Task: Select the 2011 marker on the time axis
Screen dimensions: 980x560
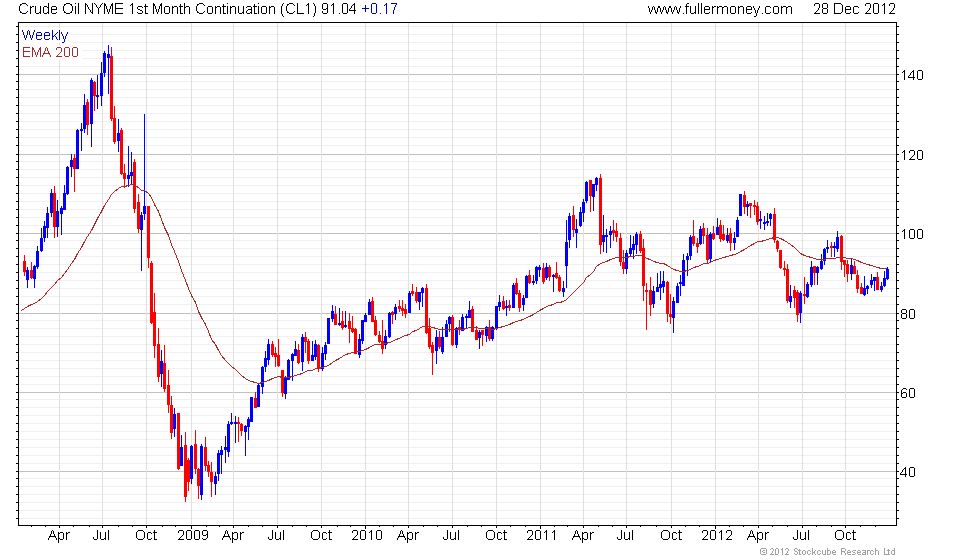Action: tap(544, 535)
